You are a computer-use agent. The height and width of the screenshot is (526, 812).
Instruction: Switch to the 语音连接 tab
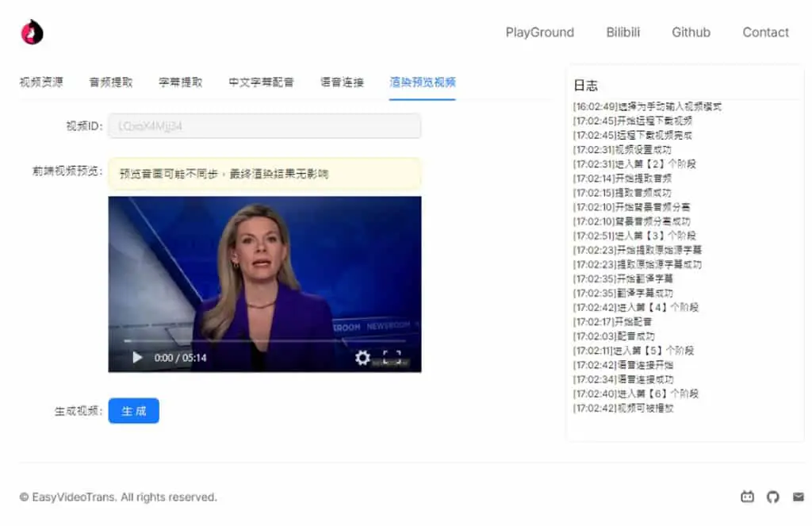coord(342,82)
